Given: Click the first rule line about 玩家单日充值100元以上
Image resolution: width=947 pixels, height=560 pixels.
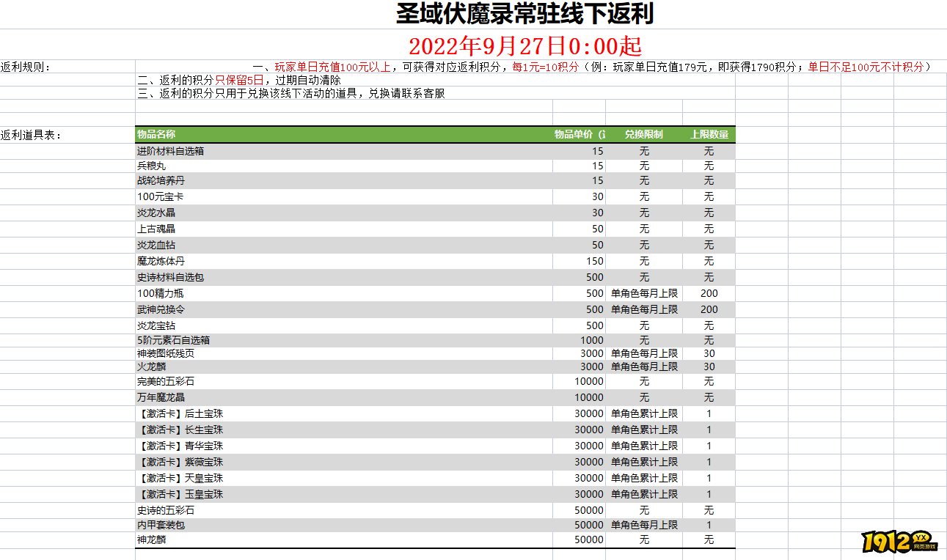Looking at the screenshot, I should click(592, 67).
